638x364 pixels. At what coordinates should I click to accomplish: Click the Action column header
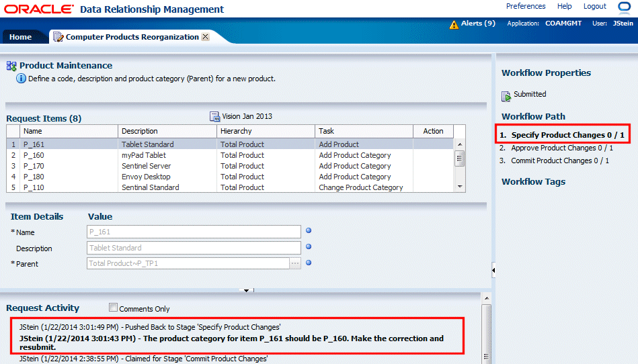click(x=434, y=131)
